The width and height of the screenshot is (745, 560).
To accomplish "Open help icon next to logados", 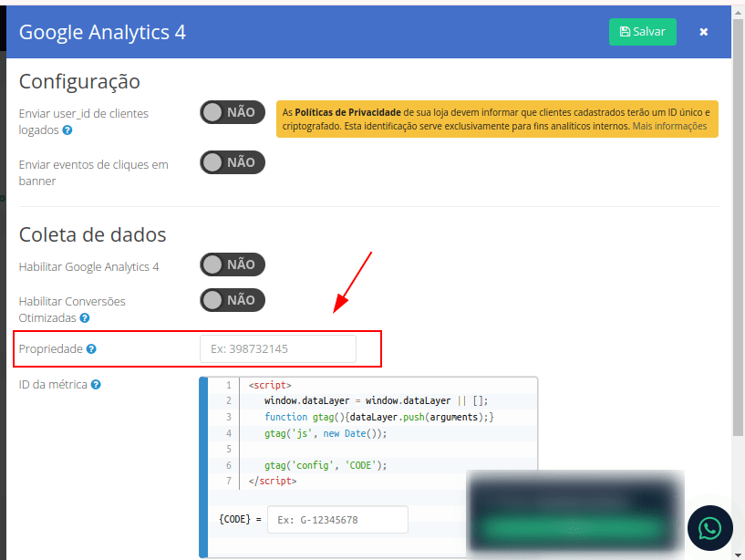I will (x=67, y=130).
